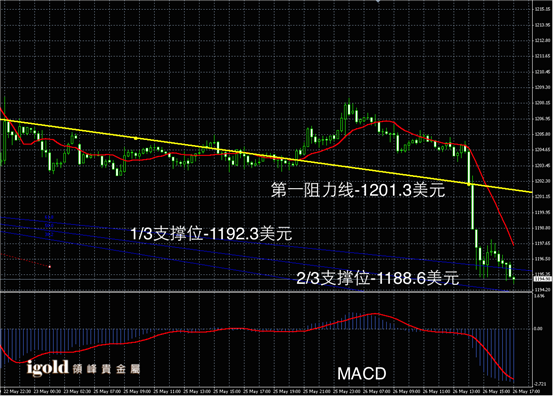The image size is (553, 396).
Task: Click the 25 May 23:00 time axis label
Action: click(347, 391)
